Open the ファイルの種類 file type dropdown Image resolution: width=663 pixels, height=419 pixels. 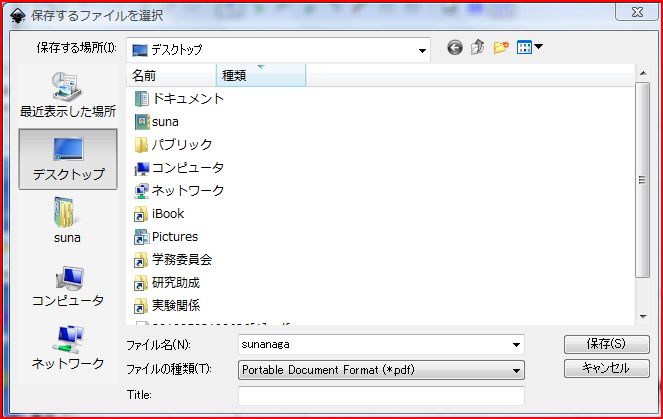[516, 370]
